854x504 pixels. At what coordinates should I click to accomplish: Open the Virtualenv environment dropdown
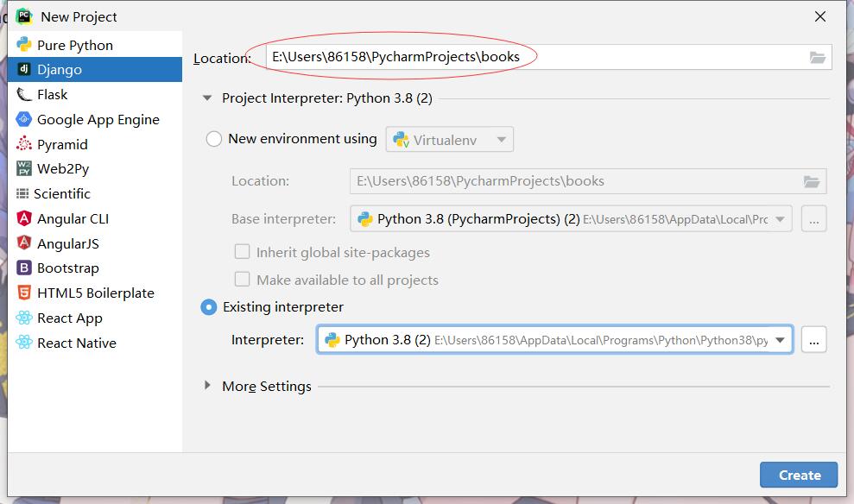click(449, 139)
